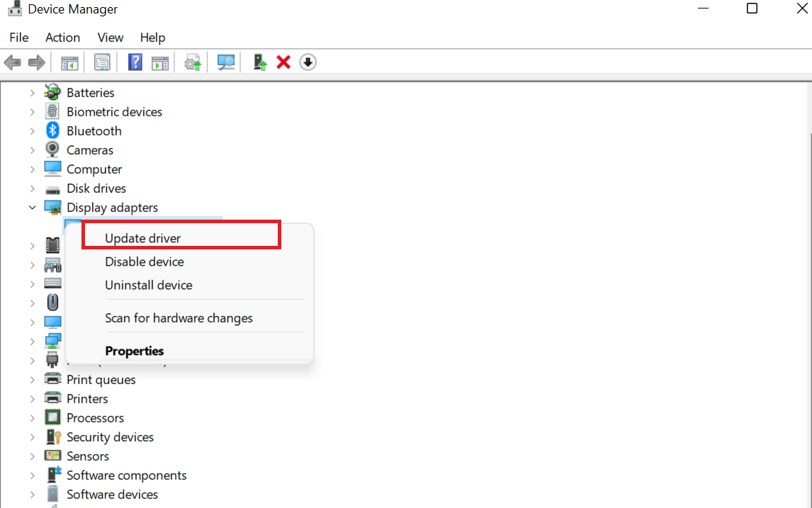Screen dimensions: 812x508
Task: Open the Action menu
Action: 62,38
